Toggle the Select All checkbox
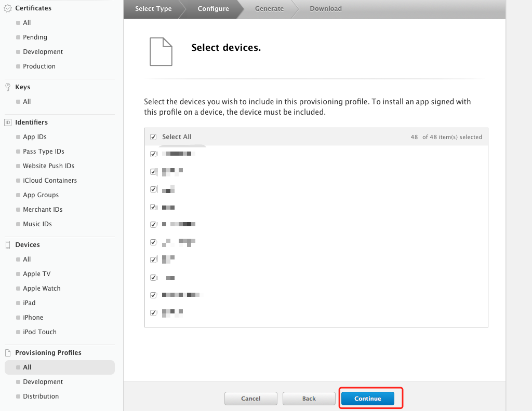 coord(153,137)
